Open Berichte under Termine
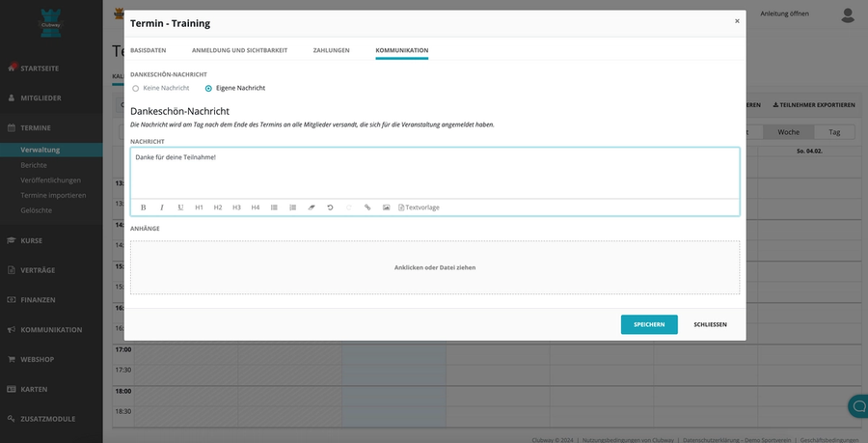 click(34, 165)
